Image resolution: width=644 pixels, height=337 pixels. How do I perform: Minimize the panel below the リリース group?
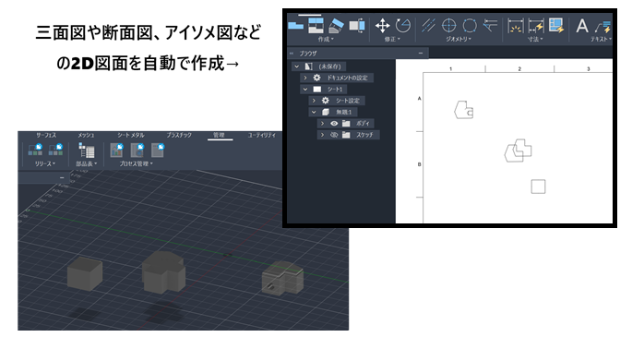[62, 177]
